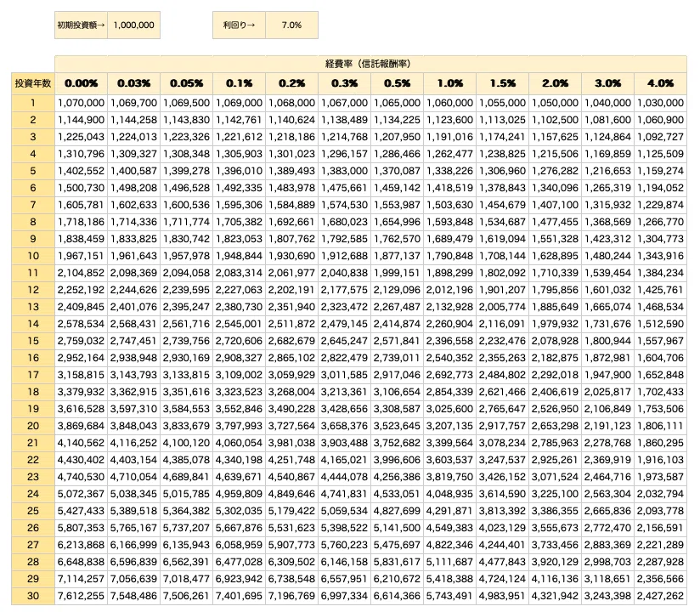The image size is (700, 612).
Task: Select cell with value 2,191,123
Action: [607, 426]
